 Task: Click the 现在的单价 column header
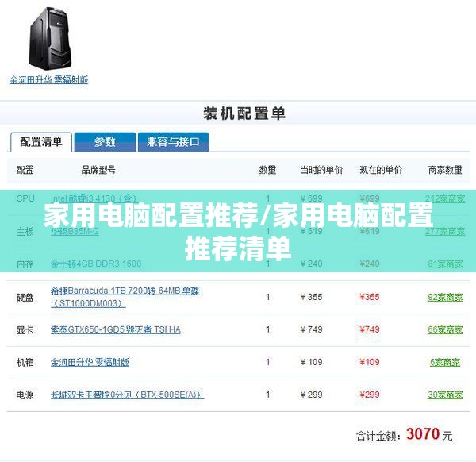(381, 170)
